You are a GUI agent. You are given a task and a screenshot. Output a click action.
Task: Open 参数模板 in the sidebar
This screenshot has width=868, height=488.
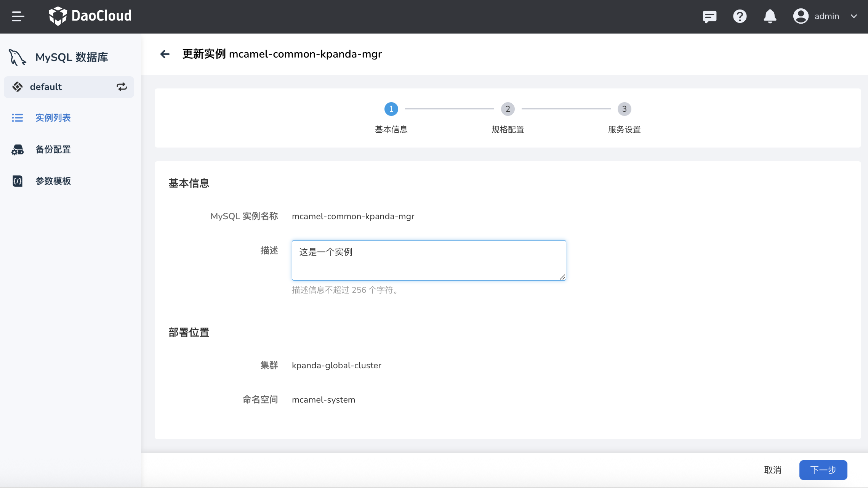point(53,181)
